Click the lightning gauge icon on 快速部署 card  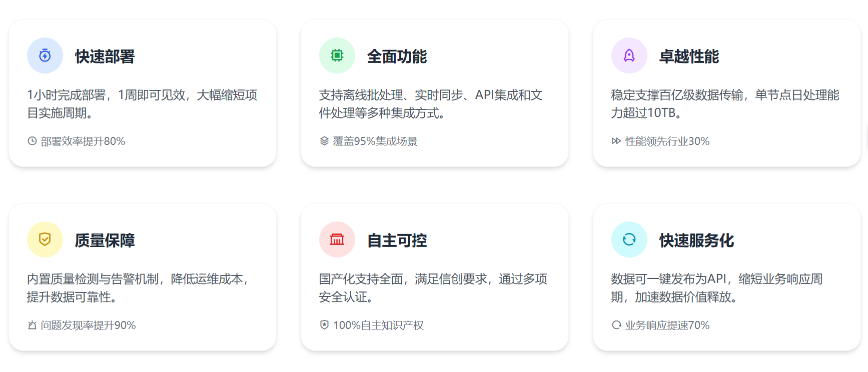[x=45, y=55]
